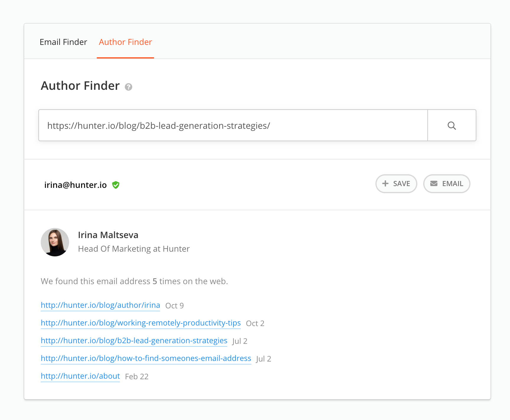This screenshot has width=510, height=420.
Task: Switch to the Email Finder tab
Action: click(x=63, y=42)
